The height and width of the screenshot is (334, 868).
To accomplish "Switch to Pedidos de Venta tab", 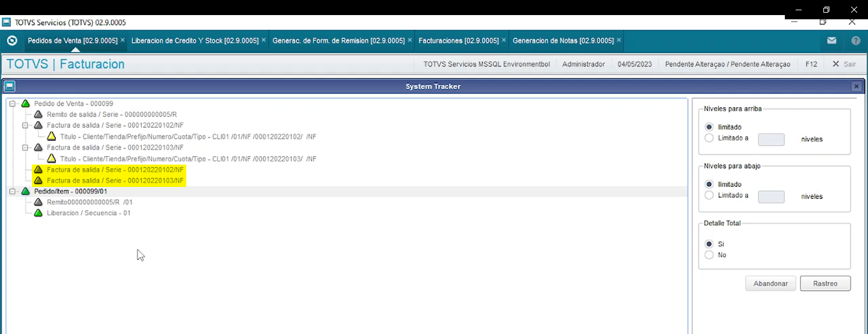I will pyautogui.click(x=72, y=41).
